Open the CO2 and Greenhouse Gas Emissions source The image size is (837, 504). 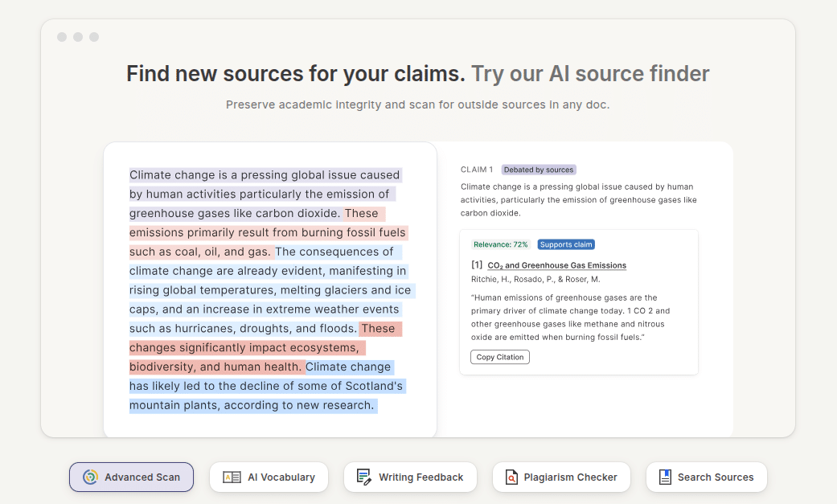click(559, 265)
